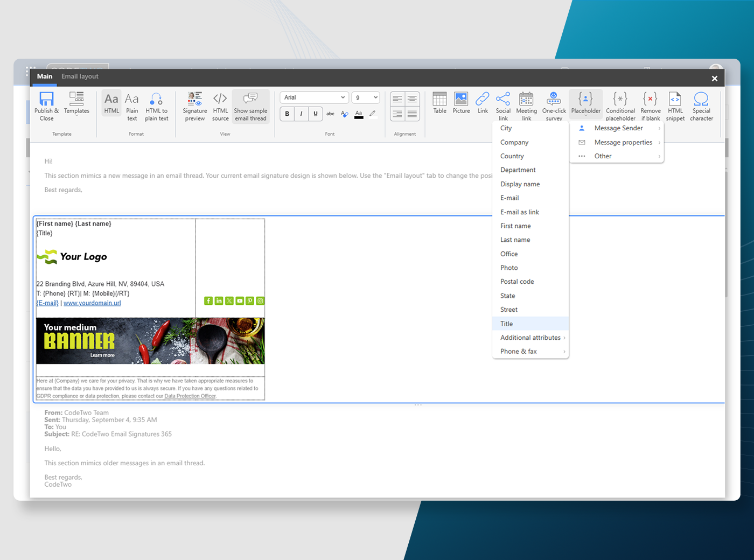Click the Remove if blank tool
754x560 pixels.
(x=651, y=107)
